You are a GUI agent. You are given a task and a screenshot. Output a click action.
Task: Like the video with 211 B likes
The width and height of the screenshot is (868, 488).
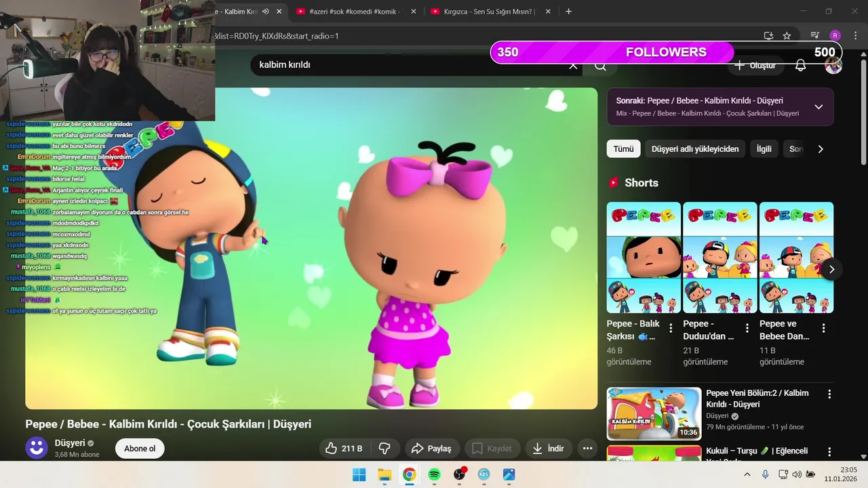tap(344, 449)
